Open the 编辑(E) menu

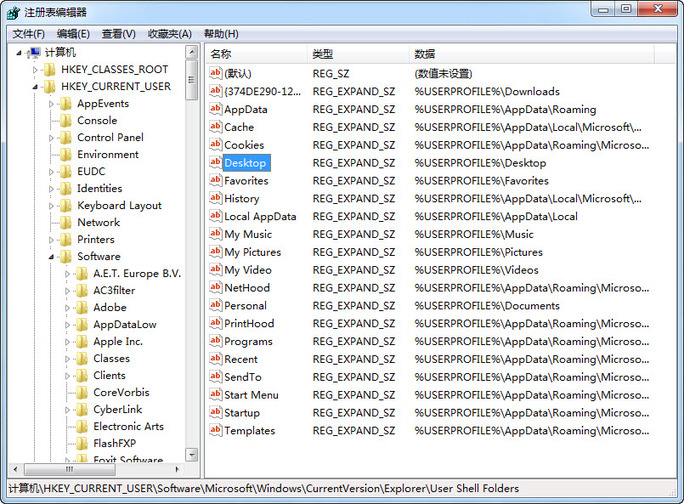(73, 34)
